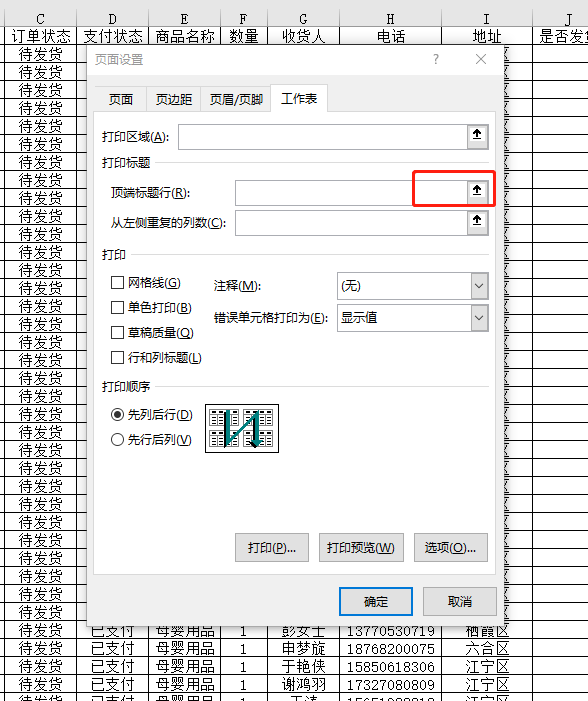The image size is (588, 701).
Task: Click the 取消 button
Action: point(460,601)
